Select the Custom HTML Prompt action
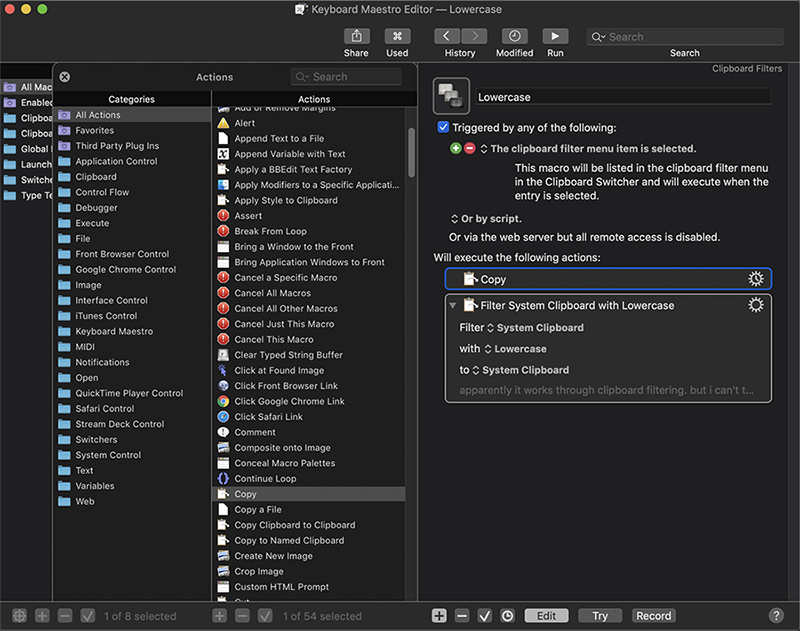Viewport: 800px width, 631px height. [309, 587]
